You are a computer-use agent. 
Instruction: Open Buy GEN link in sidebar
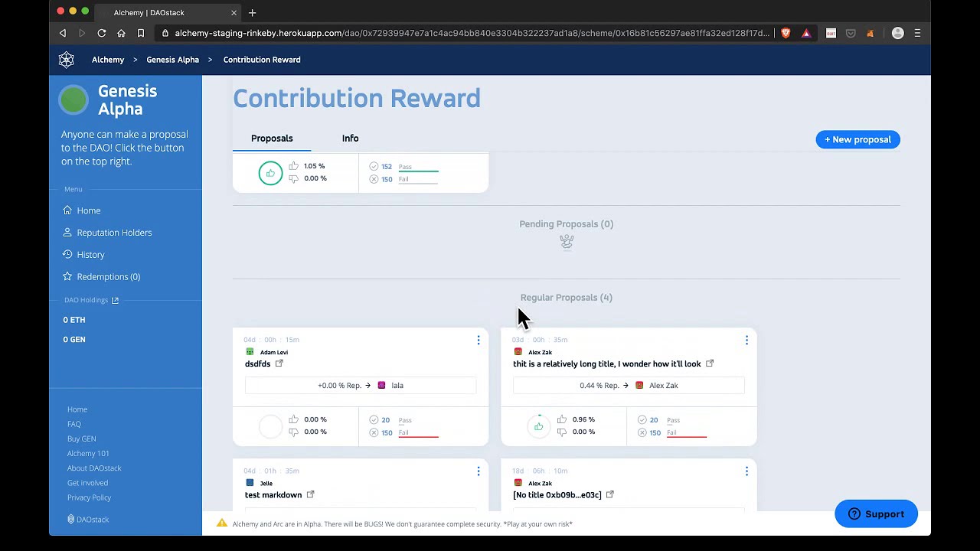[x=82, y=439]
